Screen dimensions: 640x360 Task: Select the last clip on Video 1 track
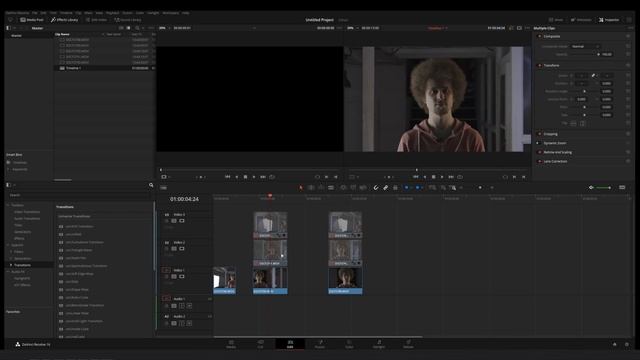(345, 280)
